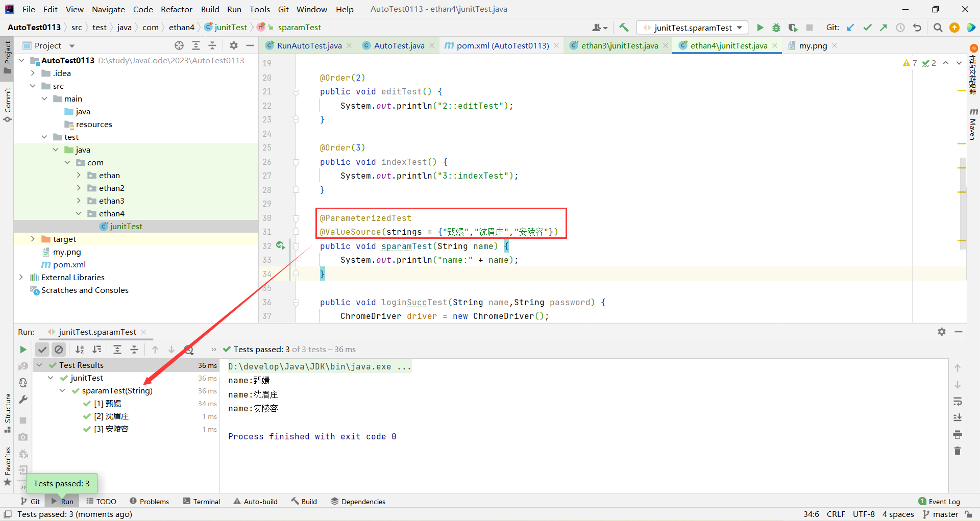Open the Problems tool window
This screenshot has height=521, width=980.
[x=149, y=502]
